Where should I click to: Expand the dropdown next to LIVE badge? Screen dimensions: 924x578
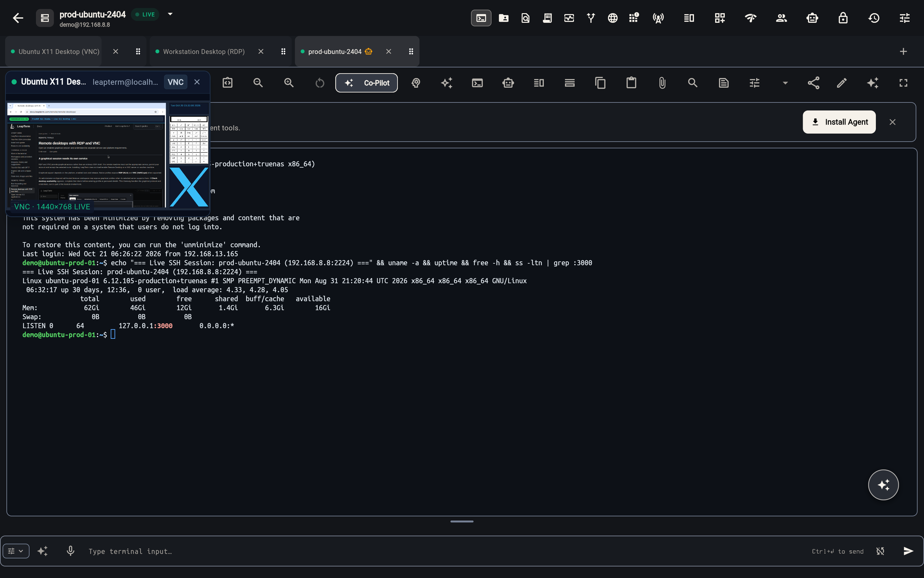170,14
